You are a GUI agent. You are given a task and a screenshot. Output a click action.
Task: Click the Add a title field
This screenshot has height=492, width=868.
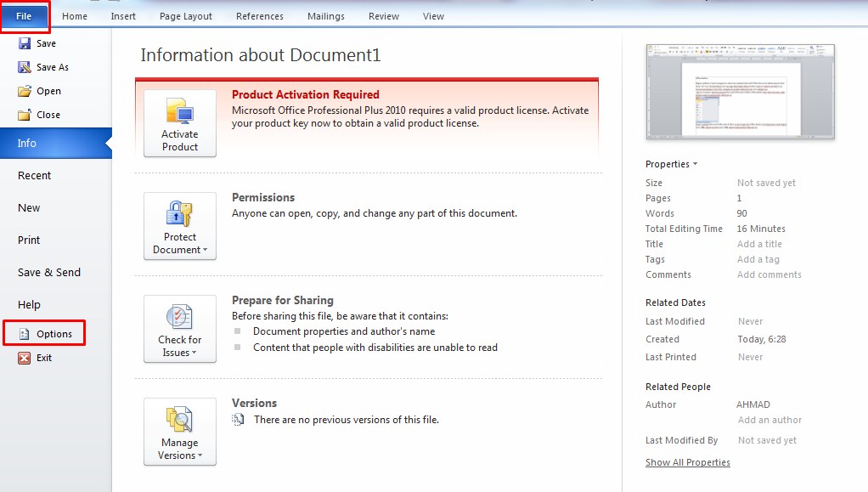759,244
